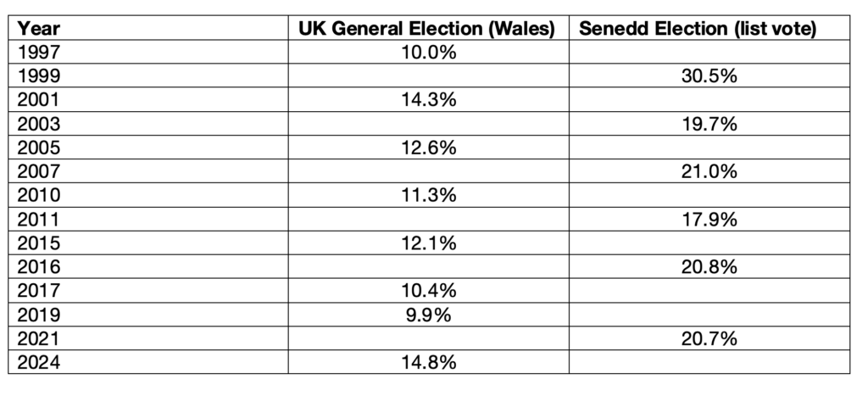The image size is (868, 396).
Task: Click the 21.0% cell for 2007
Action: [709, 171]
